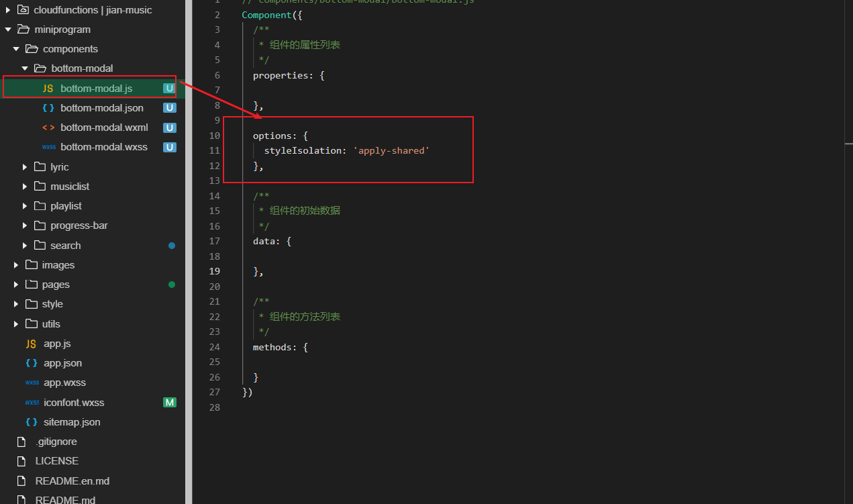Click the editor overview ruler marker
This screenshot has width=853, height=504.
848,144
